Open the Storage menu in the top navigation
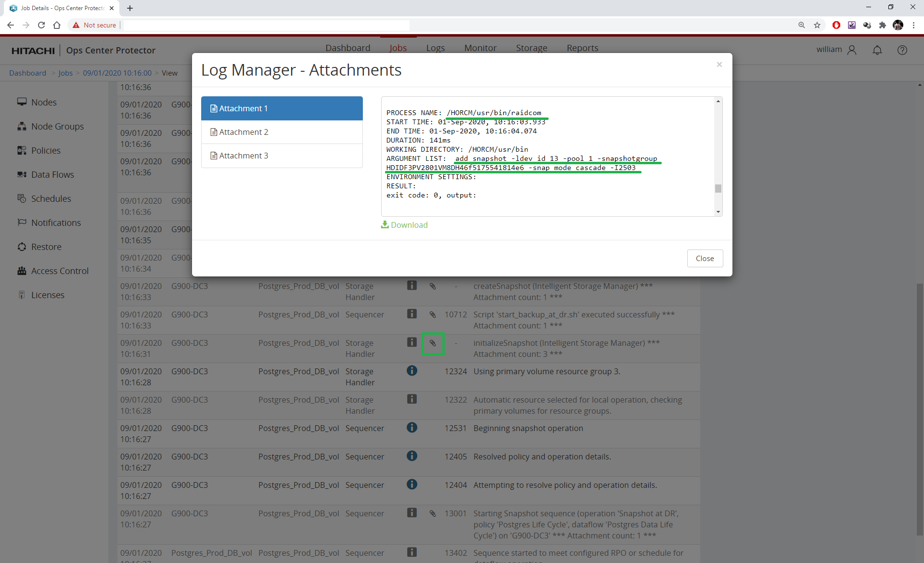The height and width of the screenshot is (563, 924). 531,48
